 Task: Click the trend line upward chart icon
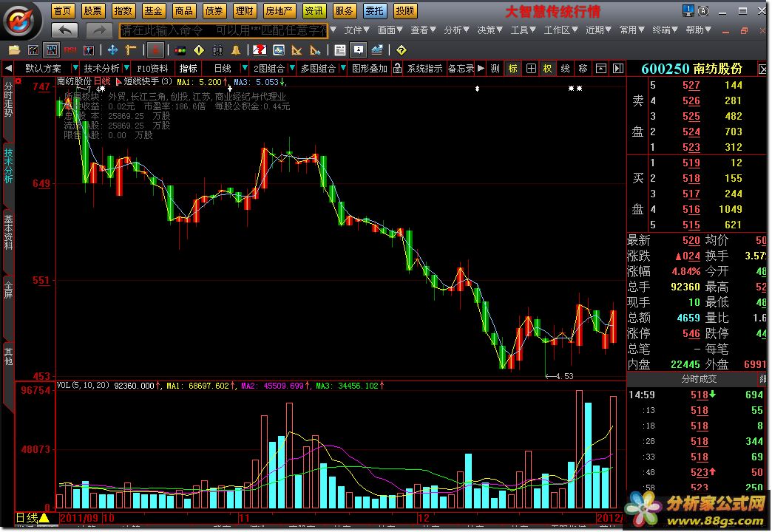click(x=377, y=50)
